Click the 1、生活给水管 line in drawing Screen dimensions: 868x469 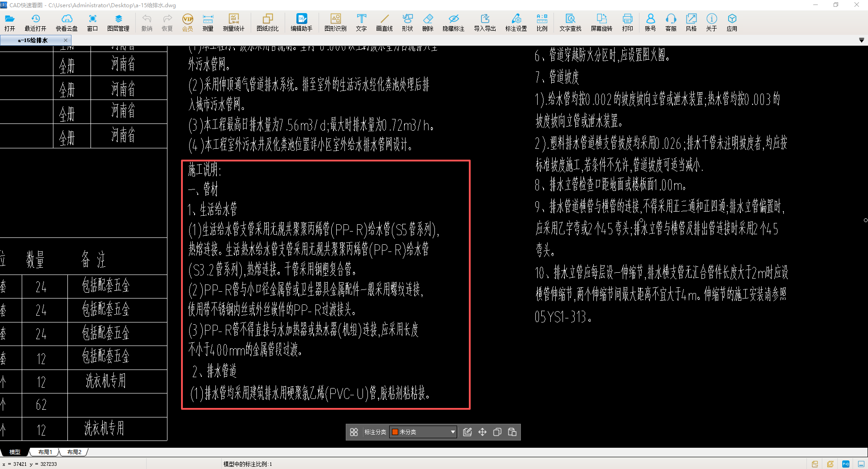212,209
